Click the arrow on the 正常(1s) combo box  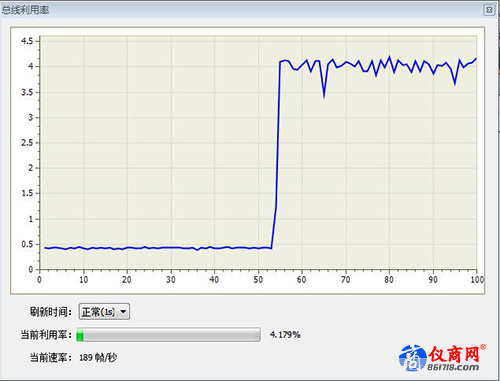tap(123, 312)
